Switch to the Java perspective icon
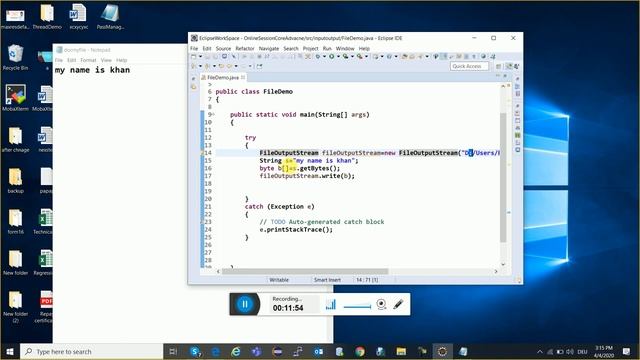640x360 pixels. tap(509, 66)
